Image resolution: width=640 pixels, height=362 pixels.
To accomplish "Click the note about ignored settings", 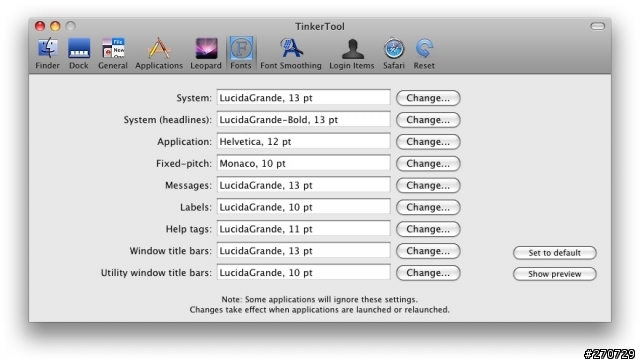I will (320, 300).
